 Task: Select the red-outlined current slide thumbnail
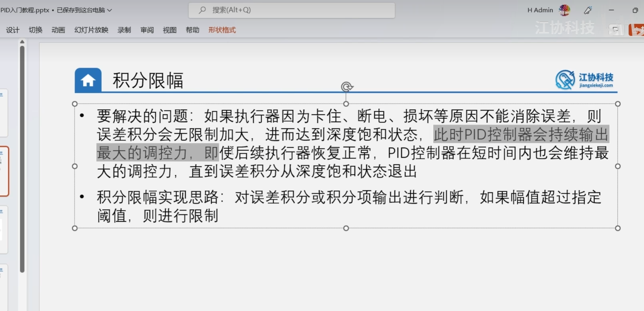point(4,171)
